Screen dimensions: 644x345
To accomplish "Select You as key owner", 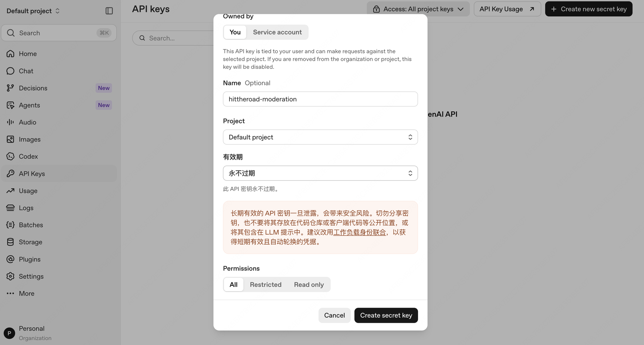I will [235, 32].
